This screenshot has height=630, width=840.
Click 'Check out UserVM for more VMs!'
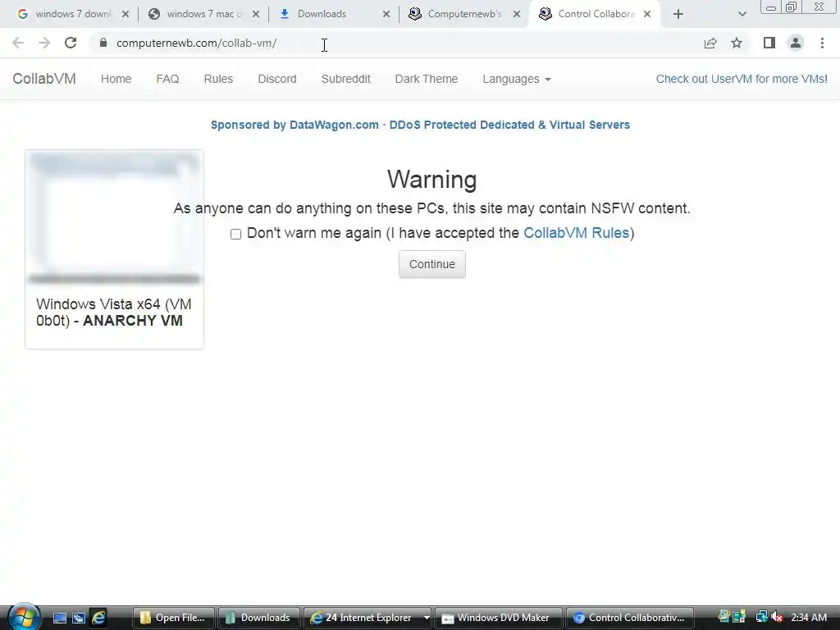[x=742, y=79]
